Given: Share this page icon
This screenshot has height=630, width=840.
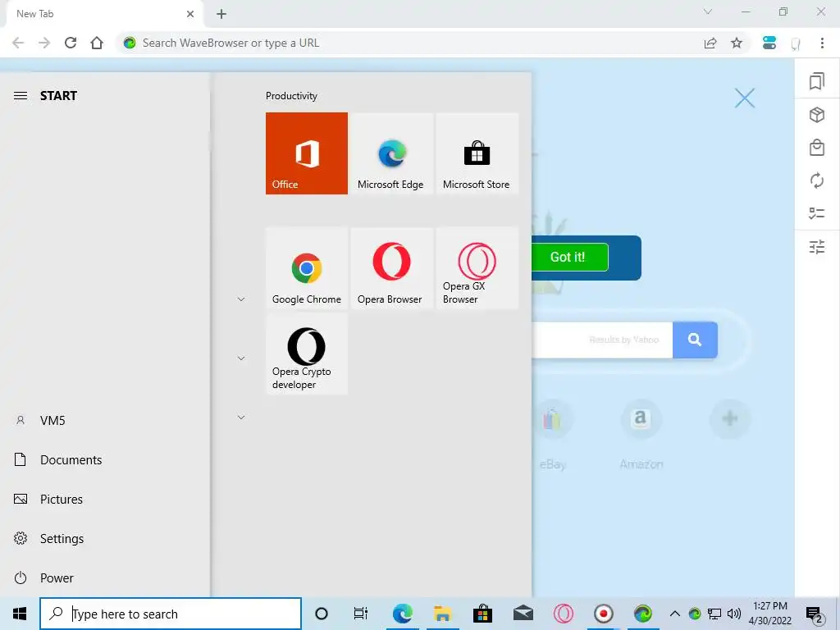Looking at the screenshot, I should coord(710,43).
